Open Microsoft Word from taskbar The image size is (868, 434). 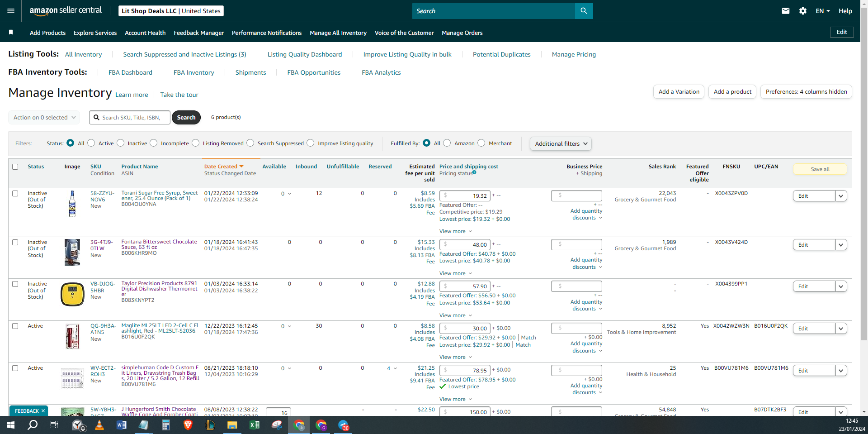point(122,425)
